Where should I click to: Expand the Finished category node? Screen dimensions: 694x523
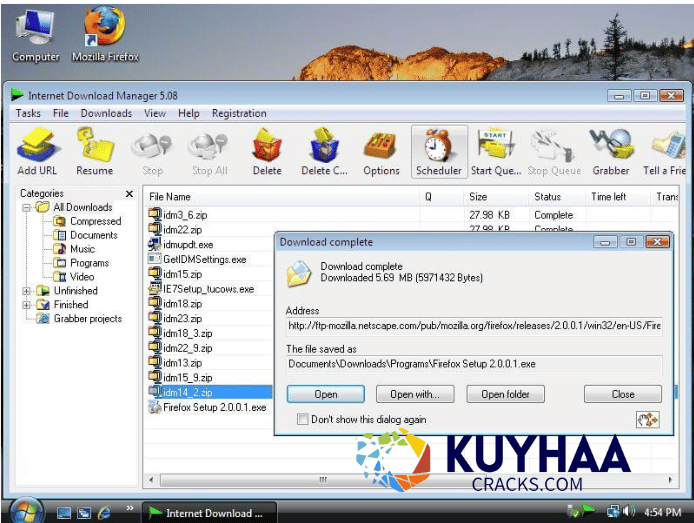pyautogui.click(x=27, y=305)
